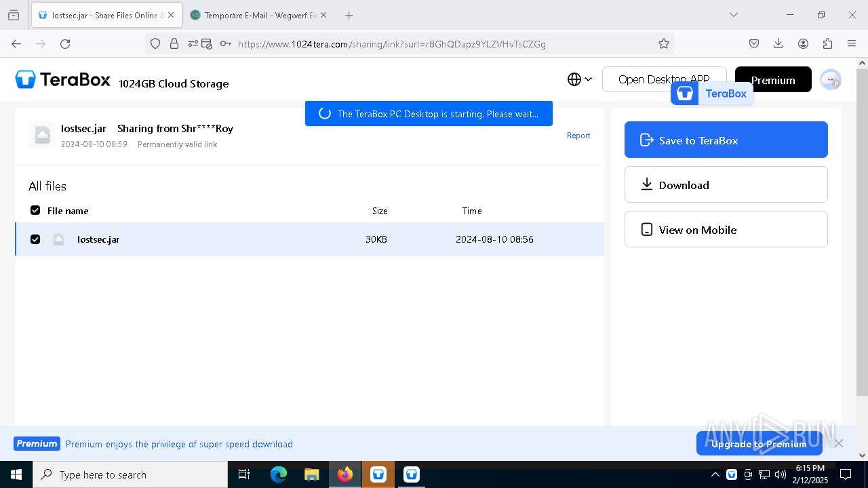The width and height of the screenshot is (868, 488).
Task: Click TeraBox system tray icon
Action: [732, 474]
